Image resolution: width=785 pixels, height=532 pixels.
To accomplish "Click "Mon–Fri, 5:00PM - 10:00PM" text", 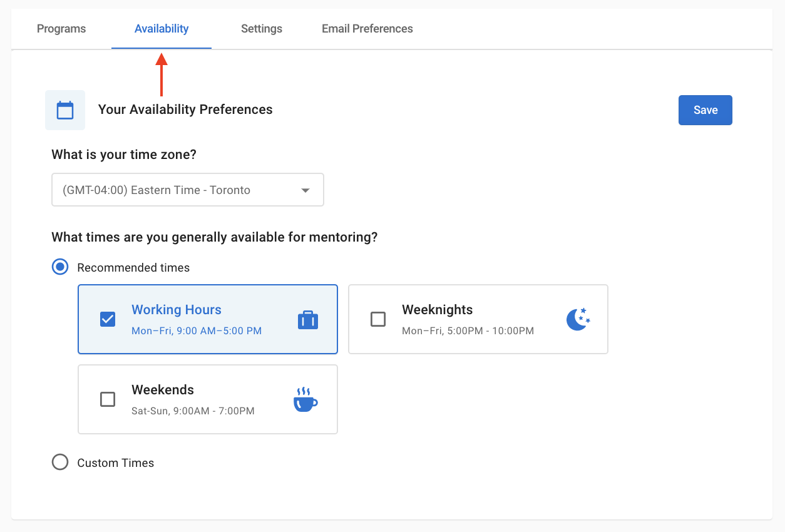I will tap(468, 331).
